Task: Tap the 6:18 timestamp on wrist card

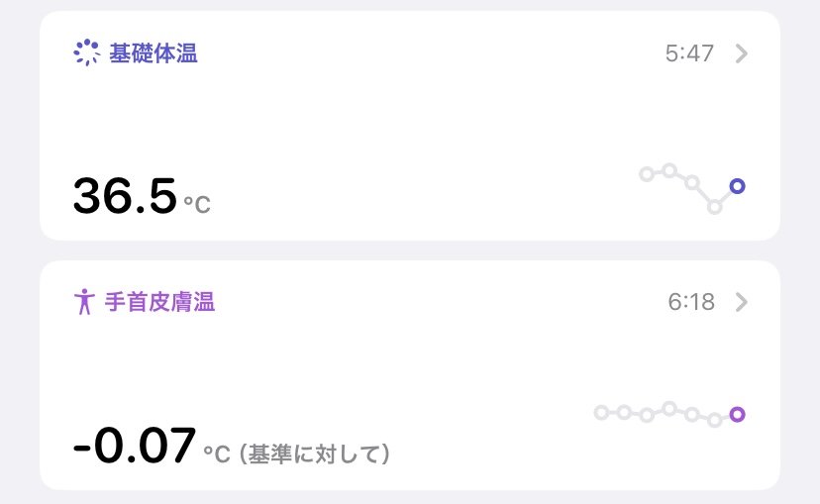Action: (x=691, y=302)
